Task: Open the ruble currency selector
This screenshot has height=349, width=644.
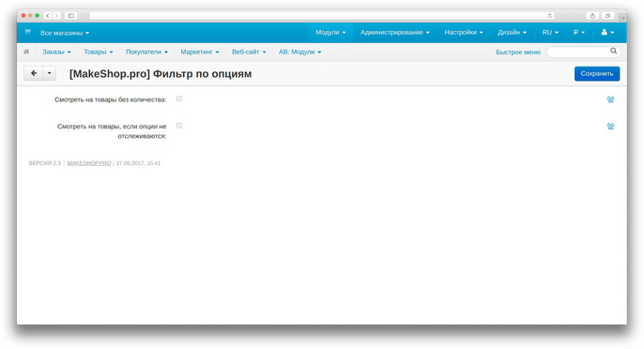Action: pos(578,32)
